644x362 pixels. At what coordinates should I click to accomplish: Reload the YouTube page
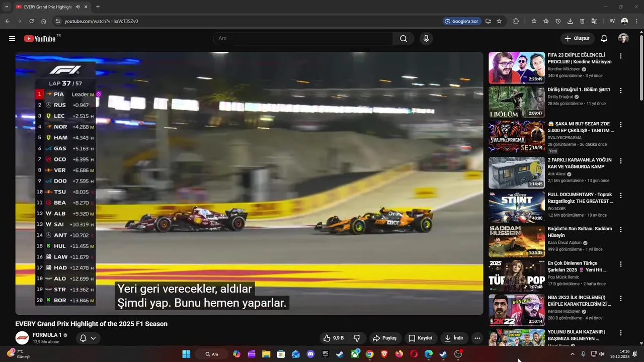point(31,21)
